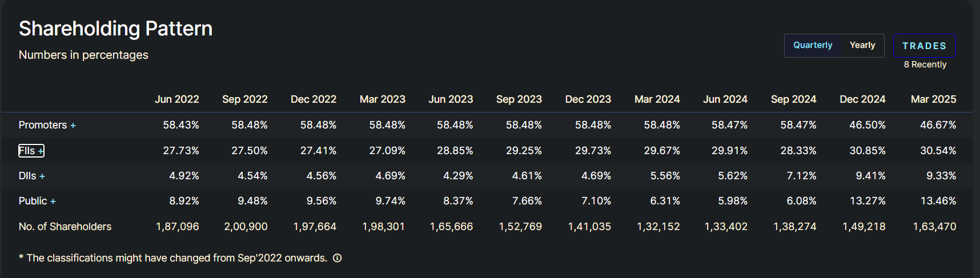
Task: Click FIIs value 30.85% for Dec 2024
Action: (x=867, y=151)
